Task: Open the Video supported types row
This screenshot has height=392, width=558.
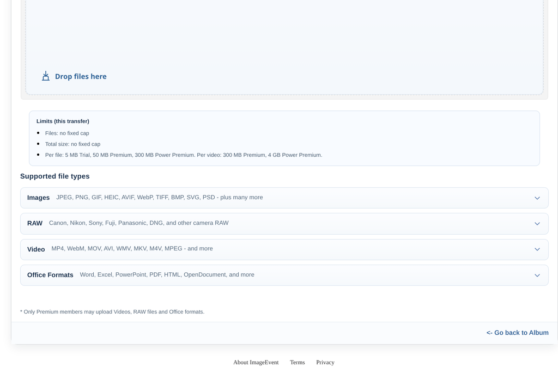Action: tap(284, 249)
